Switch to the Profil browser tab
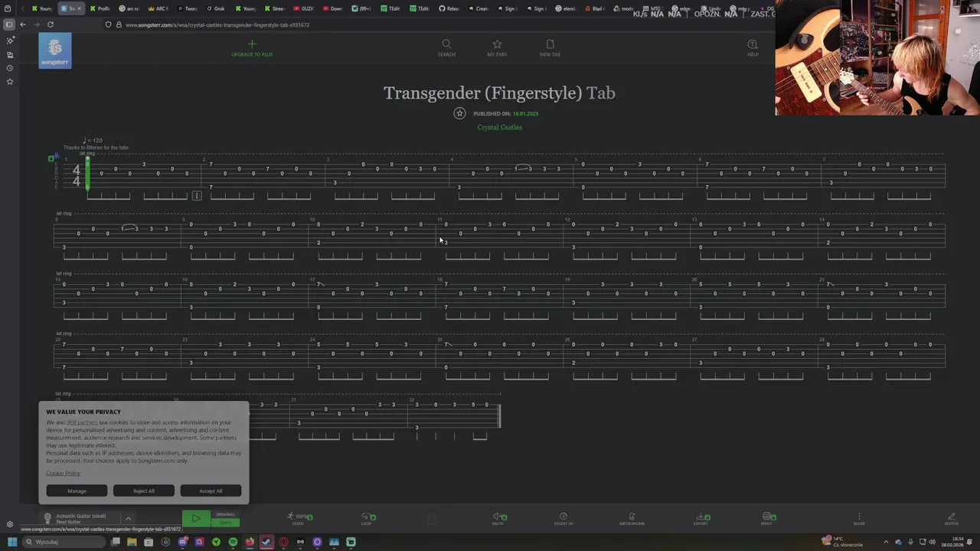The height and width of the screenshot is (551, 980). coord(100,8)
